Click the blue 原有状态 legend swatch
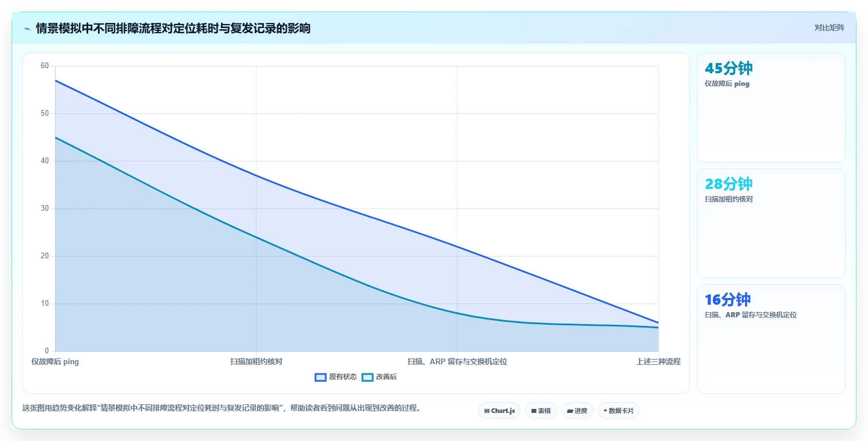 (x=321, y=377)
